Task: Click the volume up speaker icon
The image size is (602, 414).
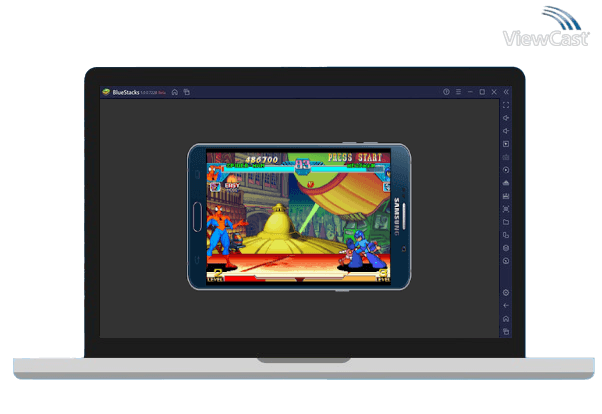Action: [506, 118]
